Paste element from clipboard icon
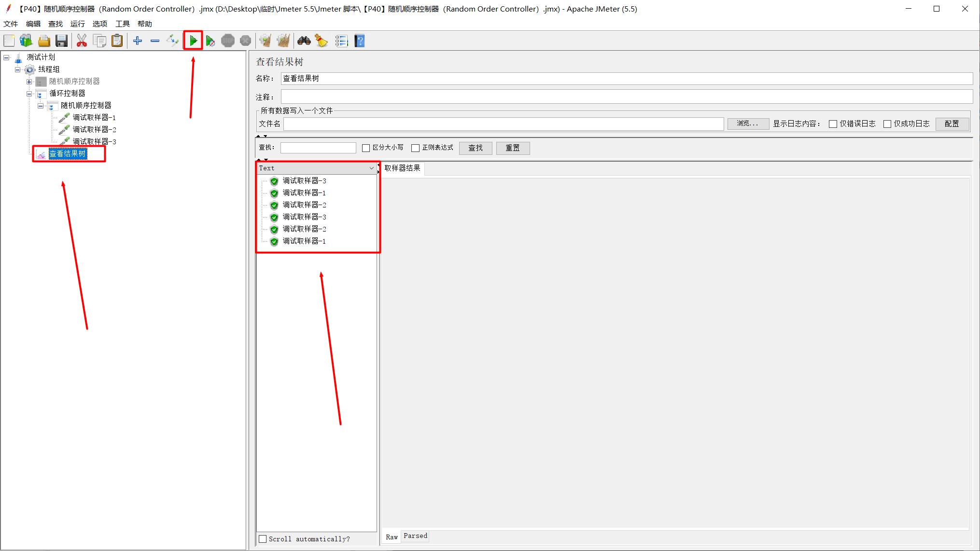 pos(117,41)
